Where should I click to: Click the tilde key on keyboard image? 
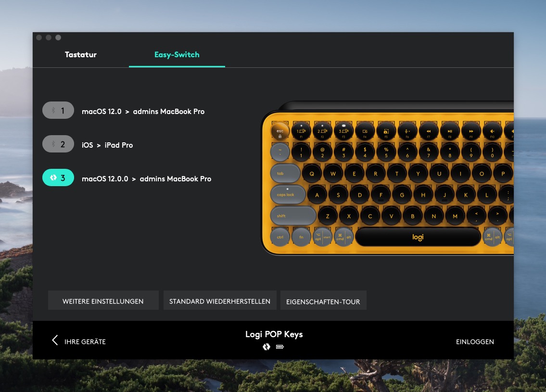coord(280,152)
